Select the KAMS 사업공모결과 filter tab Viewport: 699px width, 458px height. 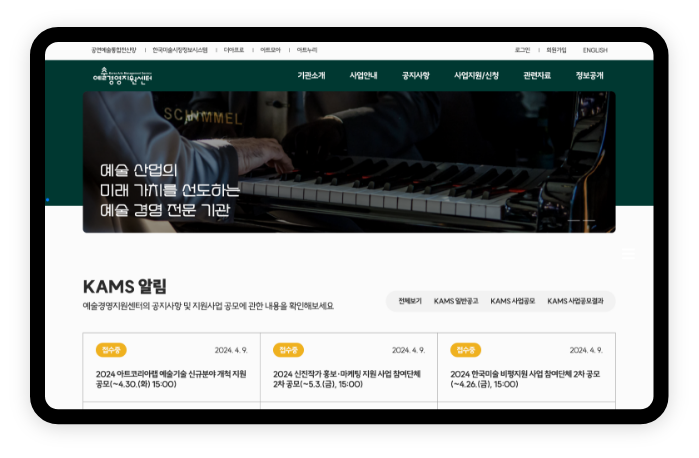pyautogui.click(x=575, y=301)
